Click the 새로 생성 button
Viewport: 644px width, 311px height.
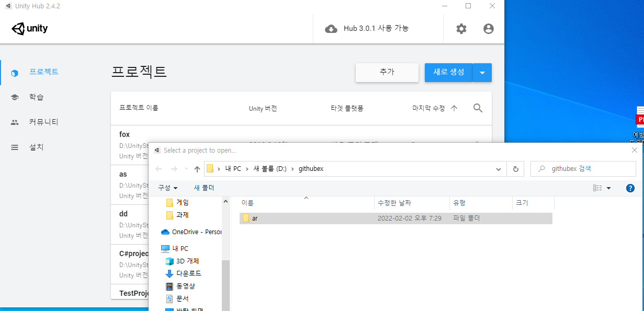(x=448, y=72)
